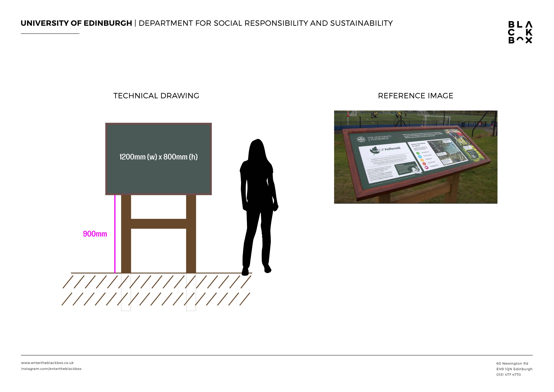Viewport: 554px width, 392px height.
Task: Open instagram.com/entertheblackbox link
Action: pyautogui.click(x=51, y=369)
